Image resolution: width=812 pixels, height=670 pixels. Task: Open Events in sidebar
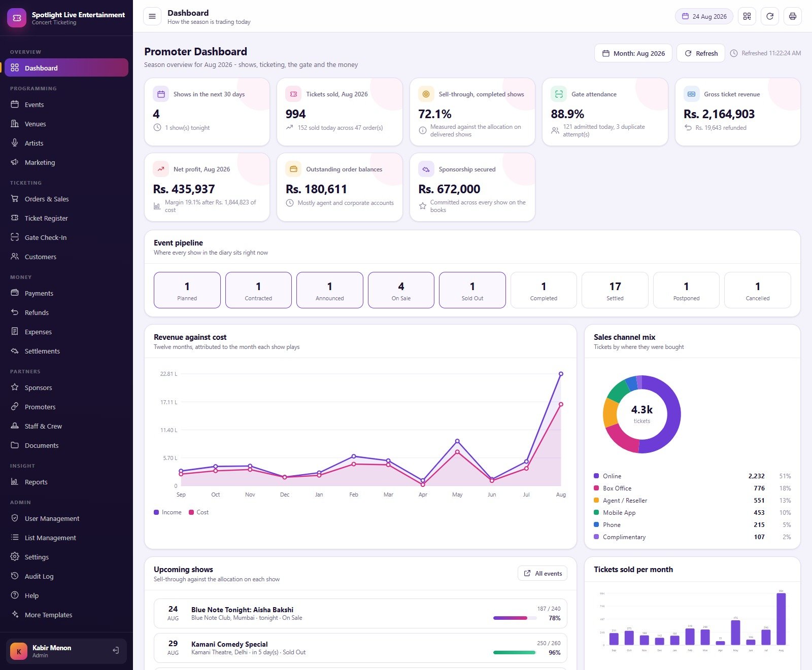pyautogui.click(x=66, y=104)
